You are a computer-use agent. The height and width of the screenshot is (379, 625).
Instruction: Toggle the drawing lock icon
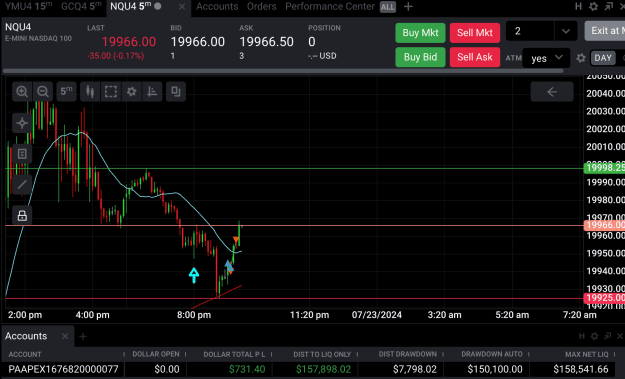[x=22, y=216]
